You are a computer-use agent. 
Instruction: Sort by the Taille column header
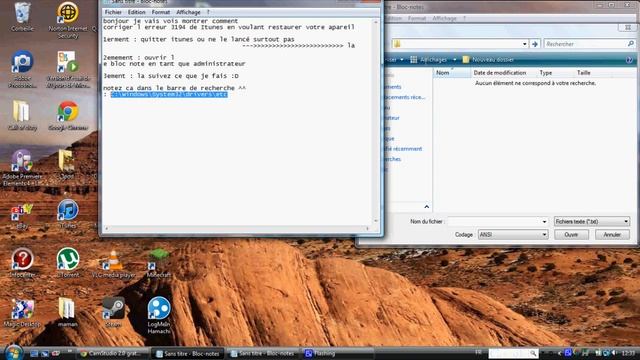pyautogui.click(x=592, y=73)
